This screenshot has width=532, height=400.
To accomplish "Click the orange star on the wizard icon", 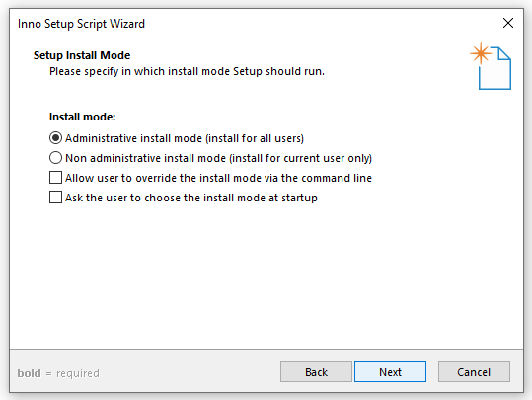I will 481,53.
